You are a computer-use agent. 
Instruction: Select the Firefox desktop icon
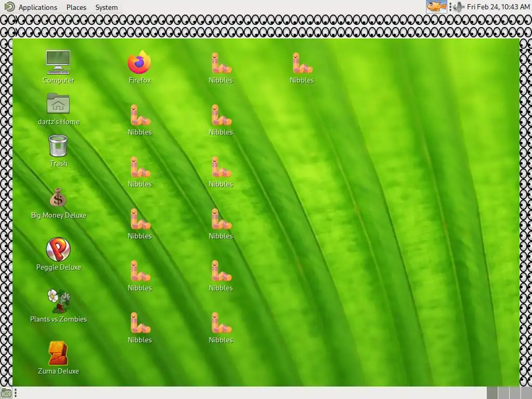click(139, 67)
